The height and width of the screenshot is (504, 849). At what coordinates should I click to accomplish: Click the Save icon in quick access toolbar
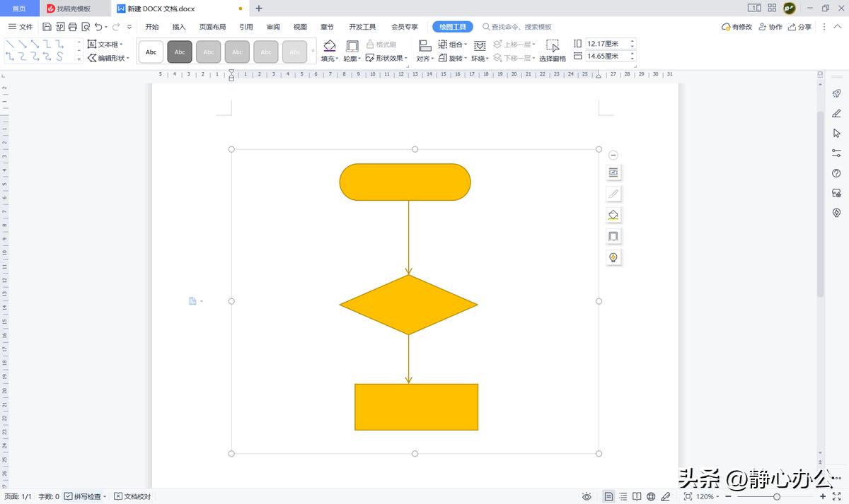(47, 27)
